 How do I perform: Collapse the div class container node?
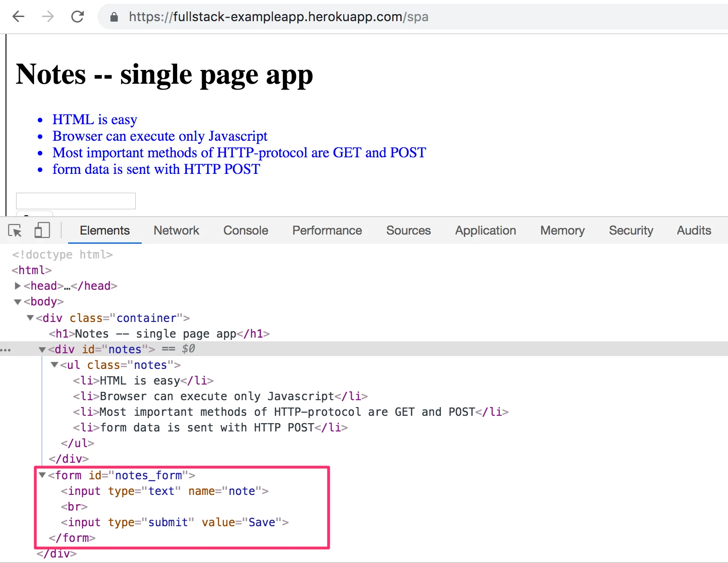30,318
